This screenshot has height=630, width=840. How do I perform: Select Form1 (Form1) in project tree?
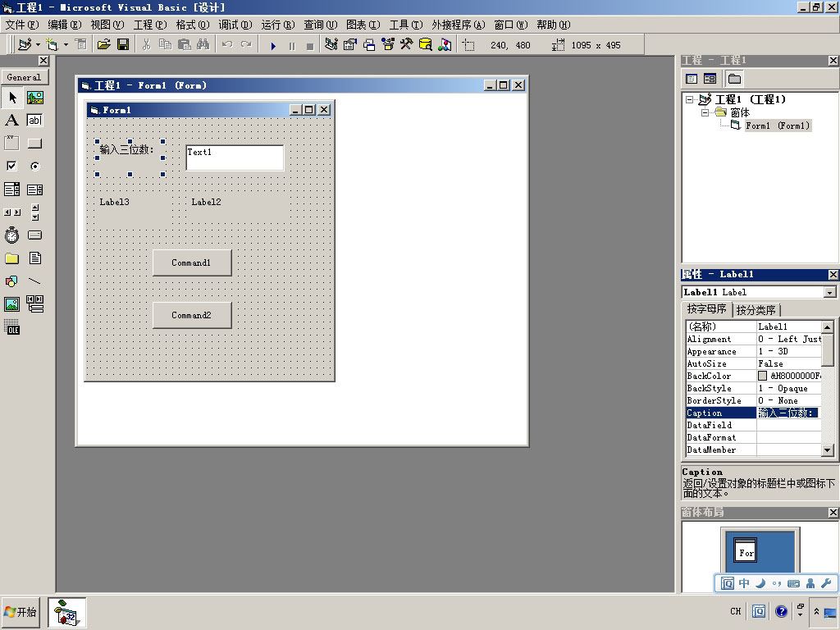pyautogui.click(x=778, y=126)
